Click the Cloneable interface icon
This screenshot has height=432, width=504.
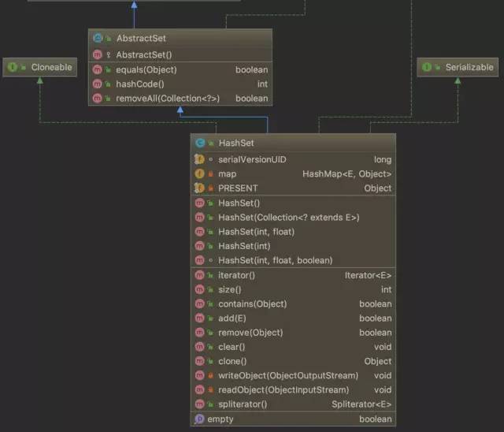(13, 67)
